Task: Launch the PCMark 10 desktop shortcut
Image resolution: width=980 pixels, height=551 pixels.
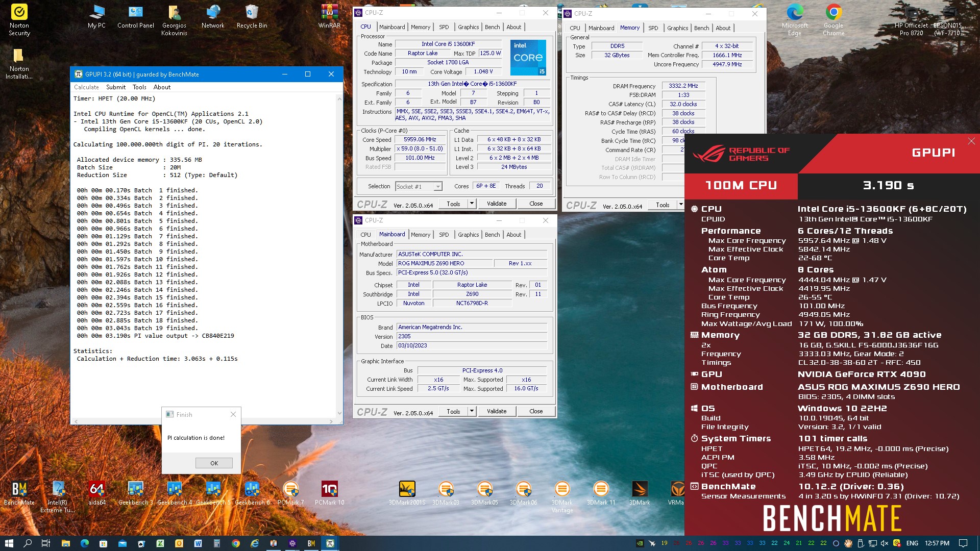Action: click(329, 493)
